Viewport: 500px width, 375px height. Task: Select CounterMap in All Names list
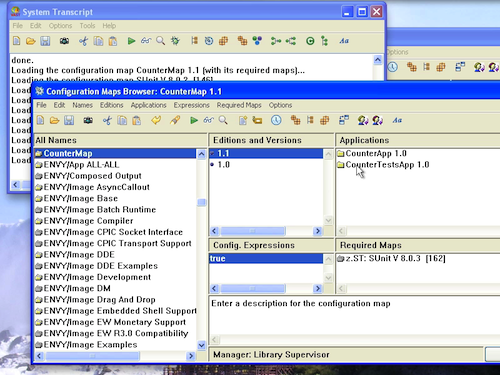115,153
